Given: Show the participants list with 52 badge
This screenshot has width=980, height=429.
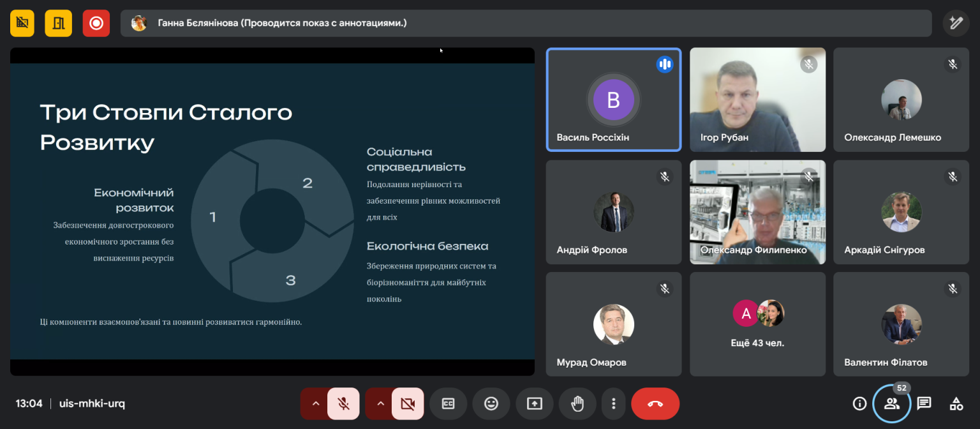Looking at the screenshot, I should point(891,403).
